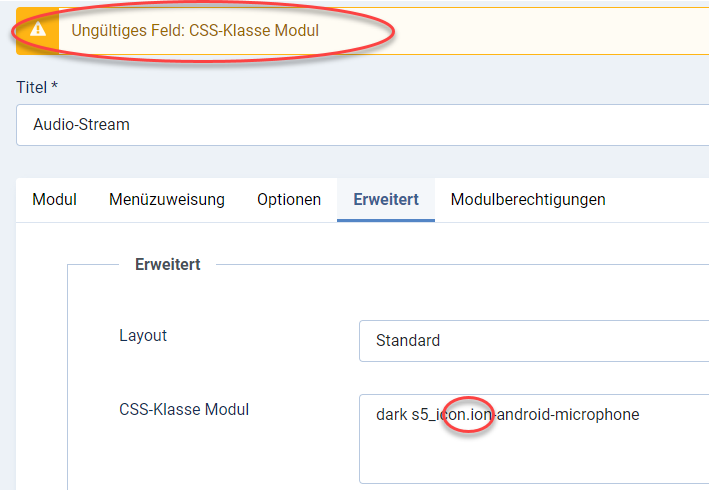Click the active Erweitert tab
This screenshot has height=490, width=709.
386,199
